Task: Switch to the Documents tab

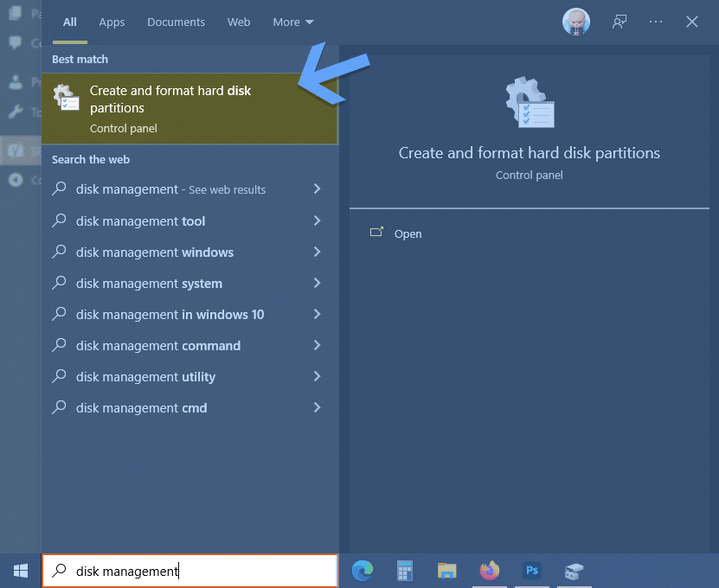Action: [176, 22]
